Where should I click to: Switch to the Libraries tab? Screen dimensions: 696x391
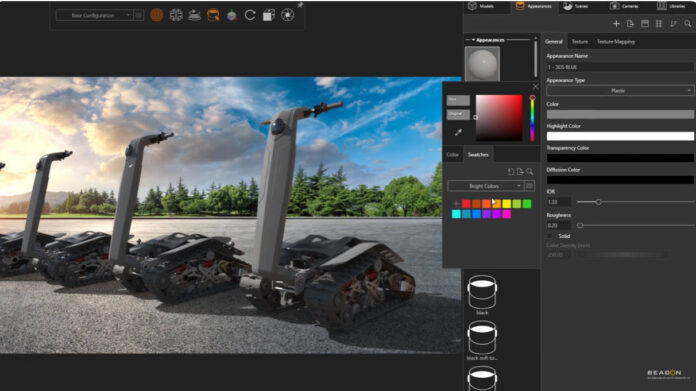pyautogui.click(x=671, y=6)
